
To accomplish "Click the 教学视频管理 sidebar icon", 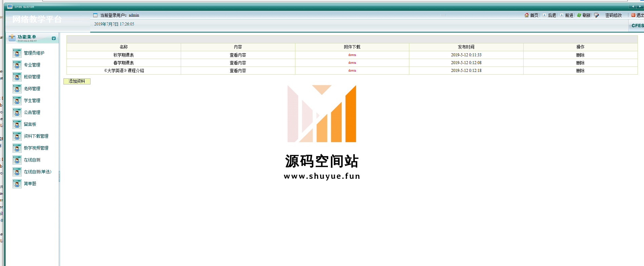I will tap(17, 148).
